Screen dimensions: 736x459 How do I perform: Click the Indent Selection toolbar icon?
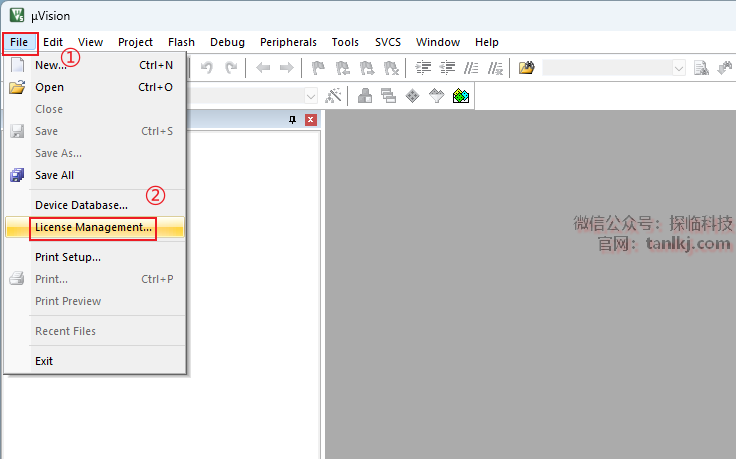pos(422,68)
